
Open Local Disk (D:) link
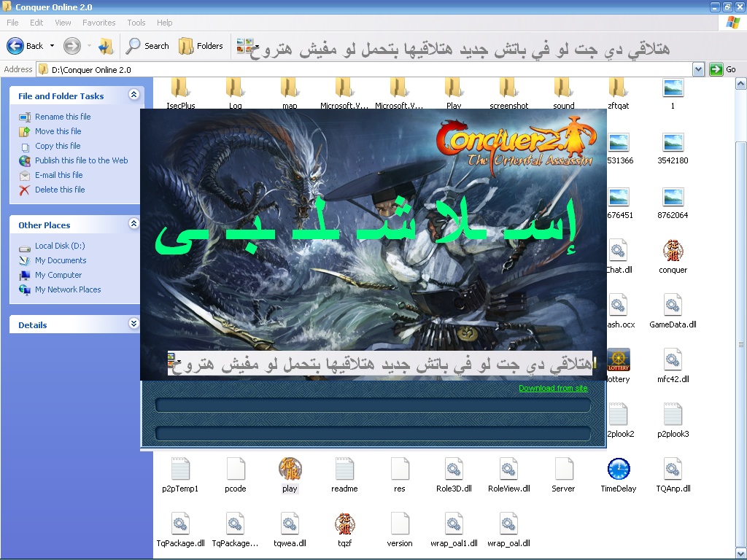coord(60,246)
